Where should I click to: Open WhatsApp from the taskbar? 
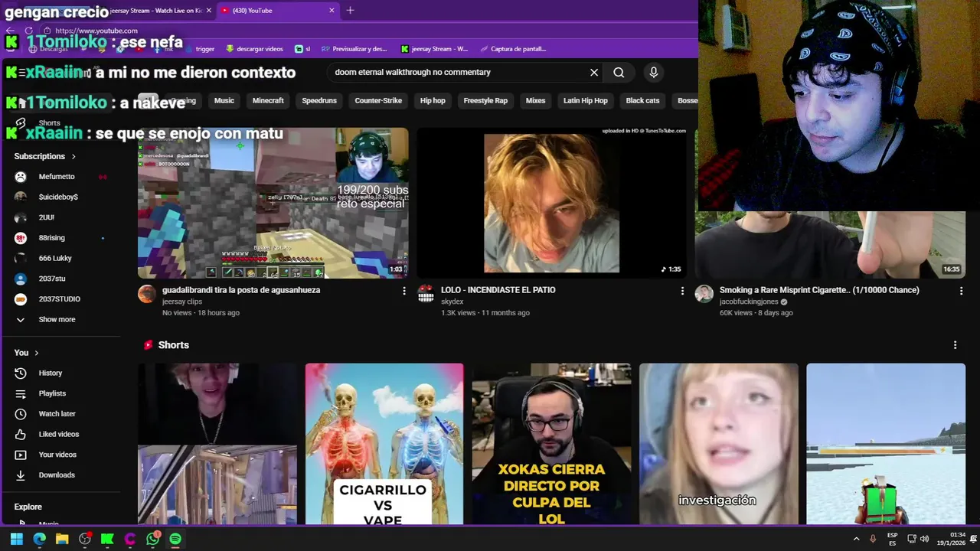tap(153, 539)
